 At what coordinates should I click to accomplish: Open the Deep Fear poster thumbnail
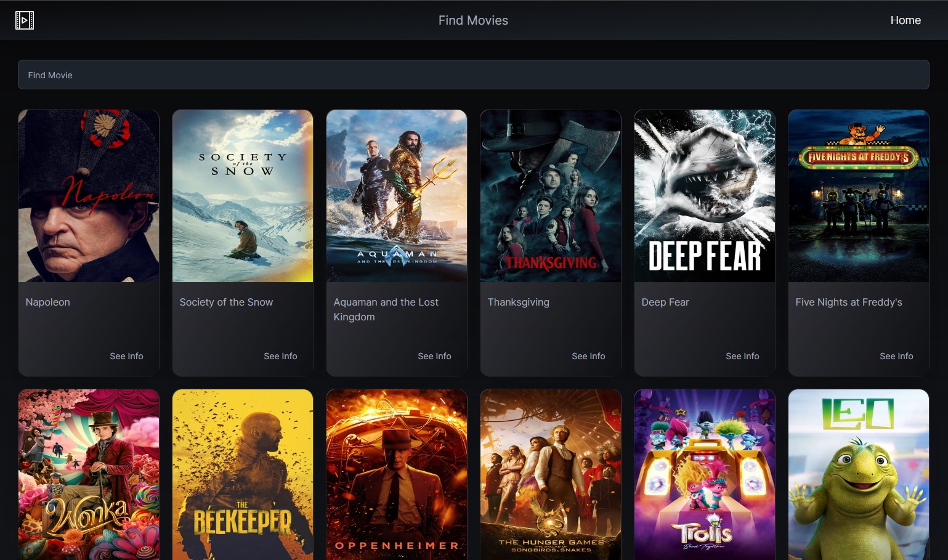(705, 196)
